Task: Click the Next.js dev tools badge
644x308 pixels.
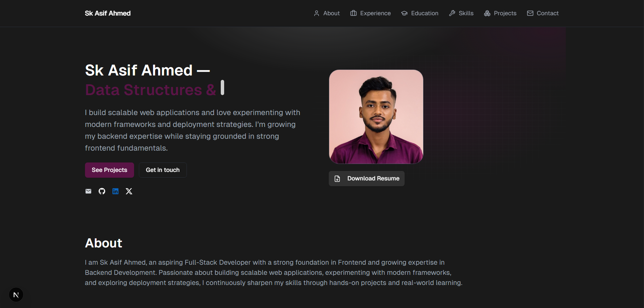Action: 16,295
